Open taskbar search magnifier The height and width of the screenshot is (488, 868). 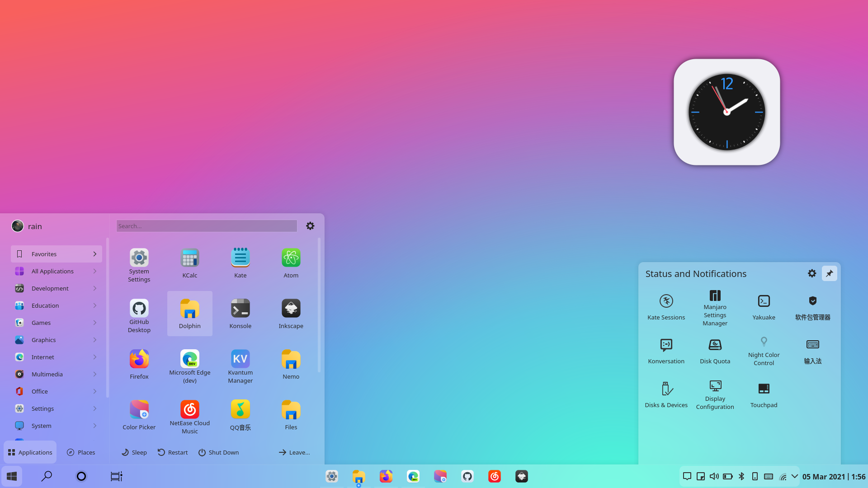[x=47, y=476]
